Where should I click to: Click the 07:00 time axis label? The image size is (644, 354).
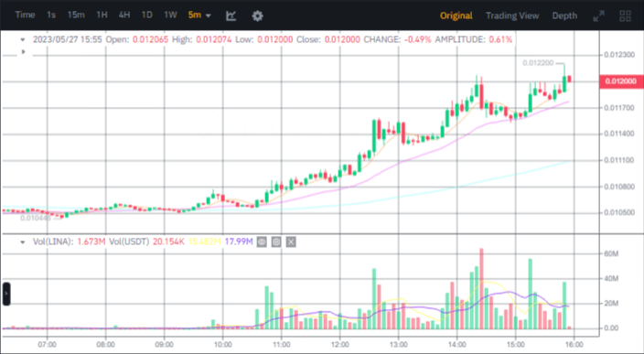click(48, 345)
